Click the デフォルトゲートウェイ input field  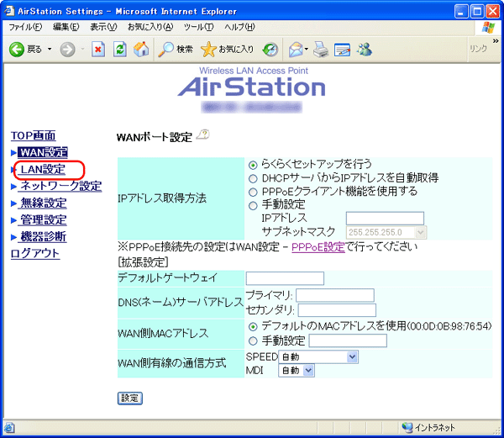pyautogui.click(x=285, y=278)
